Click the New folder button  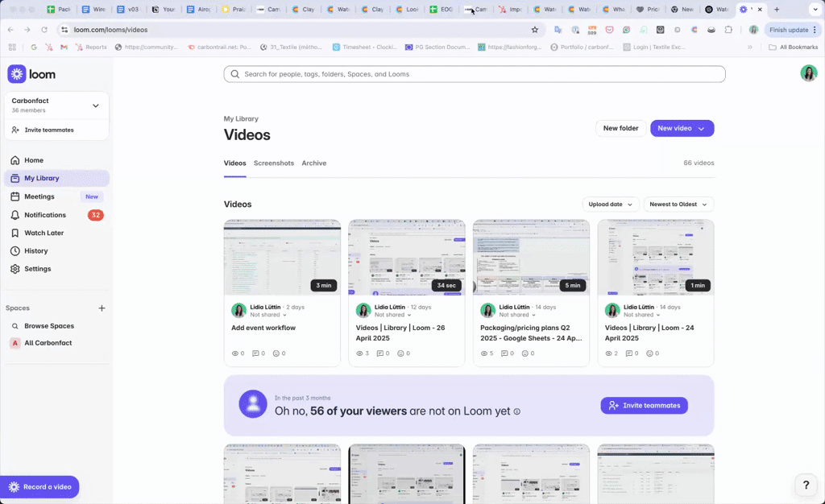[620, 128]
